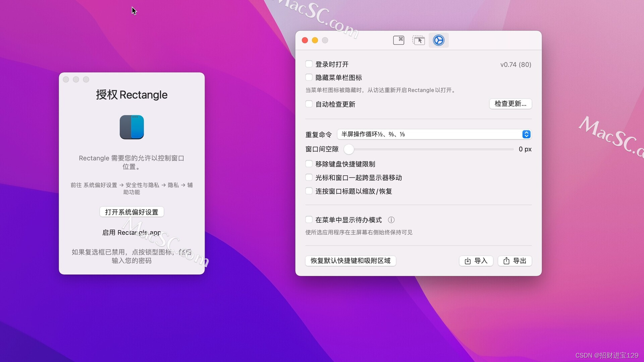Click the 检查更新... button
The height and width of the screenshot is (362, 644).
511,104
